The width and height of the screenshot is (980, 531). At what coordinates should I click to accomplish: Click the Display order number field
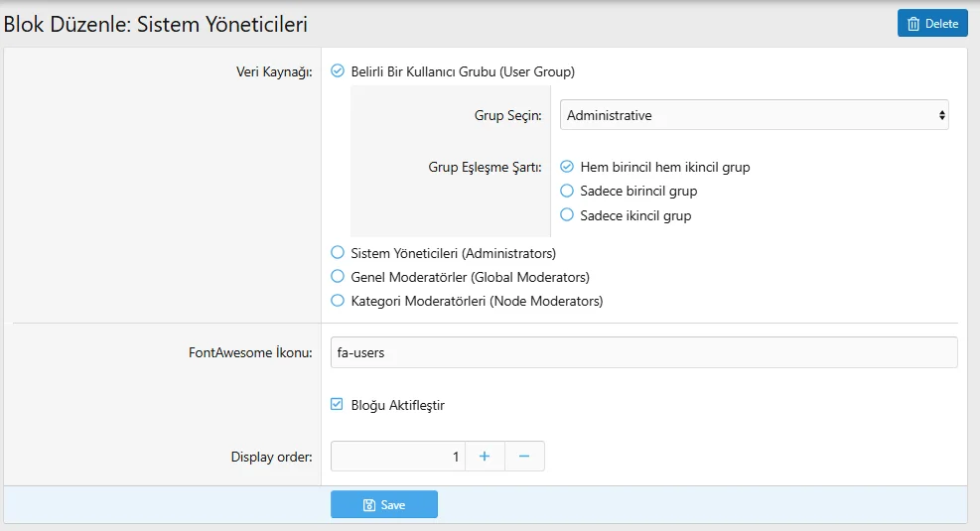point(397,457)
